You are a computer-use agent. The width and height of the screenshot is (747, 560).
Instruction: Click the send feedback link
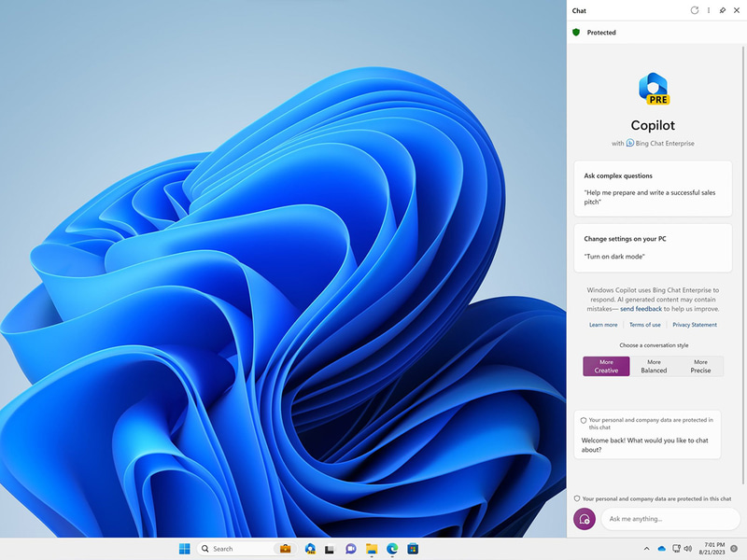pos(641,308)
